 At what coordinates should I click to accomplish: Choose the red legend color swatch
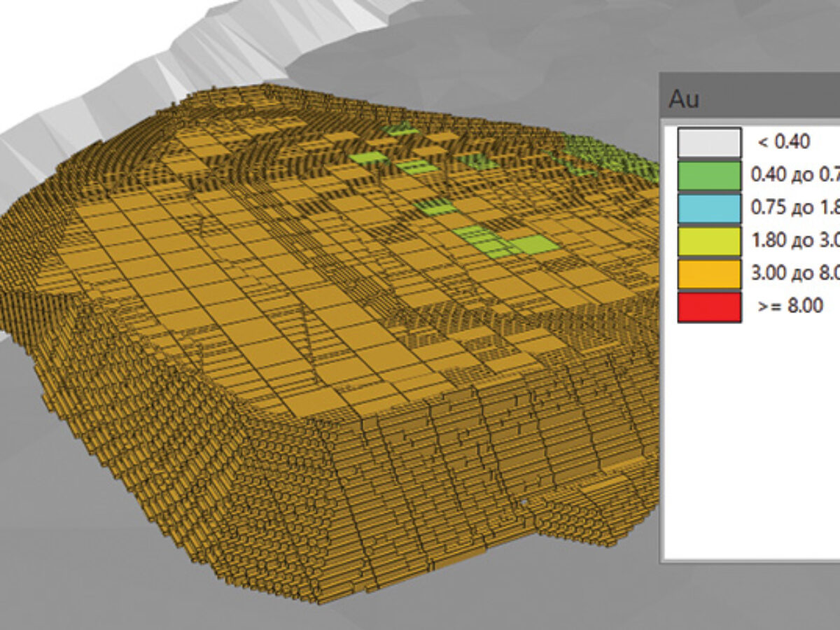tap(708, 307)
